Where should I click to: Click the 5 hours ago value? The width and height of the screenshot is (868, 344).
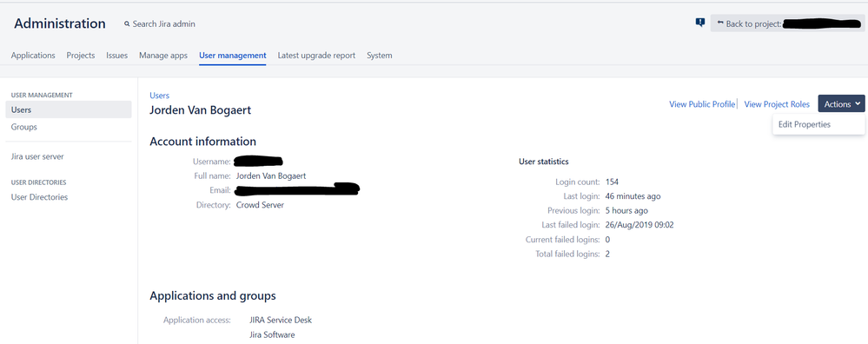pyautogui.click(x=626, y=211)
